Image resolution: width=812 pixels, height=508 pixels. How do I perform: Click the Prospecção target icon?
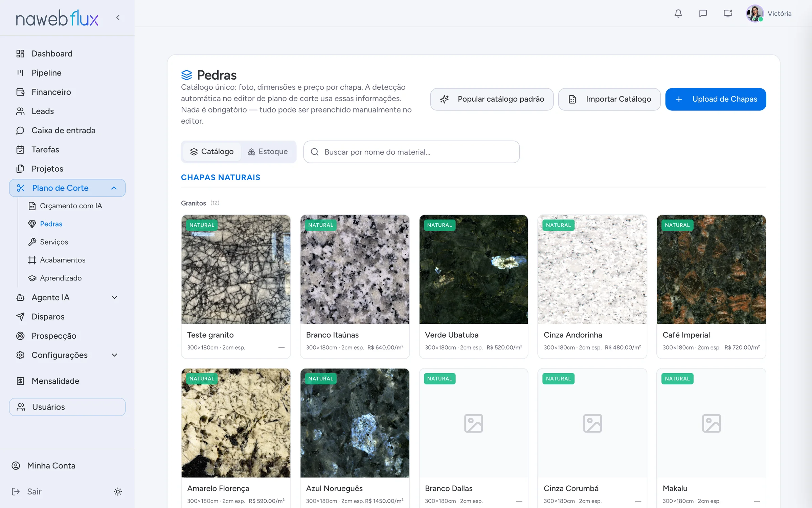[x=20, y=336]
